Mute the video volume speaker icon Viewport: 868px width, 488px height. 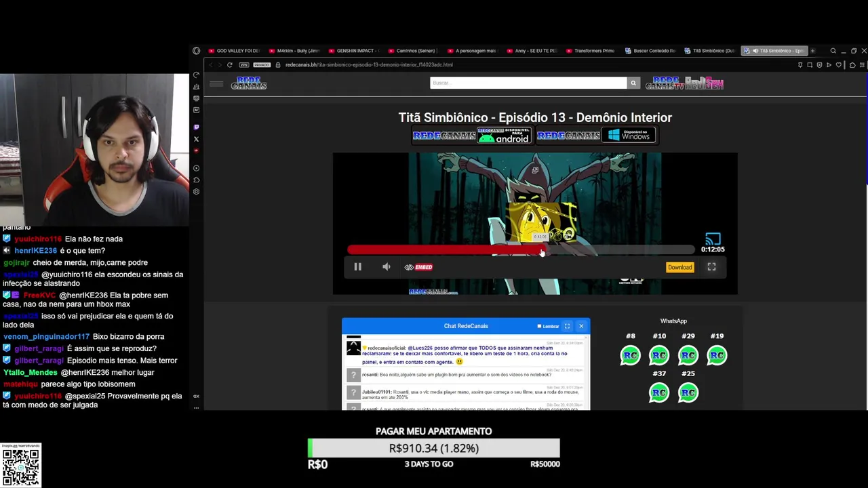coord(386,267)
